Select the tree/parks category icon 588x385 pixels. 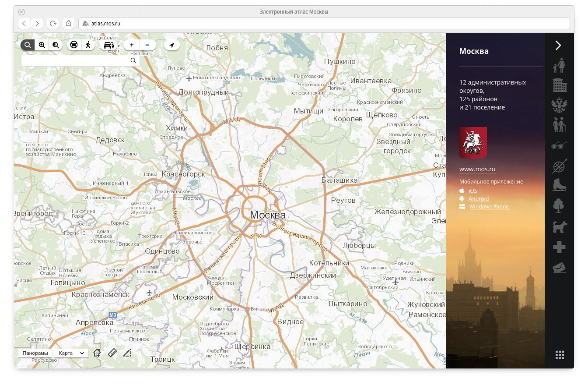(559, 206)
